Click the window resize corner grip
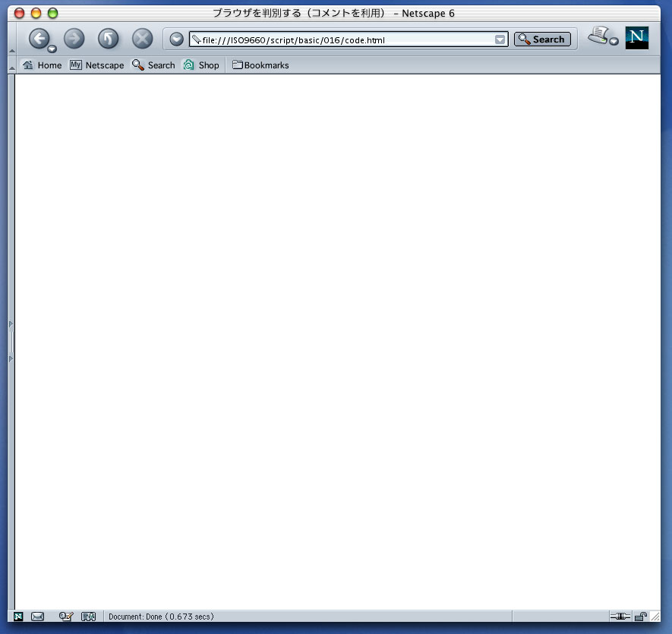 point(655,617)
